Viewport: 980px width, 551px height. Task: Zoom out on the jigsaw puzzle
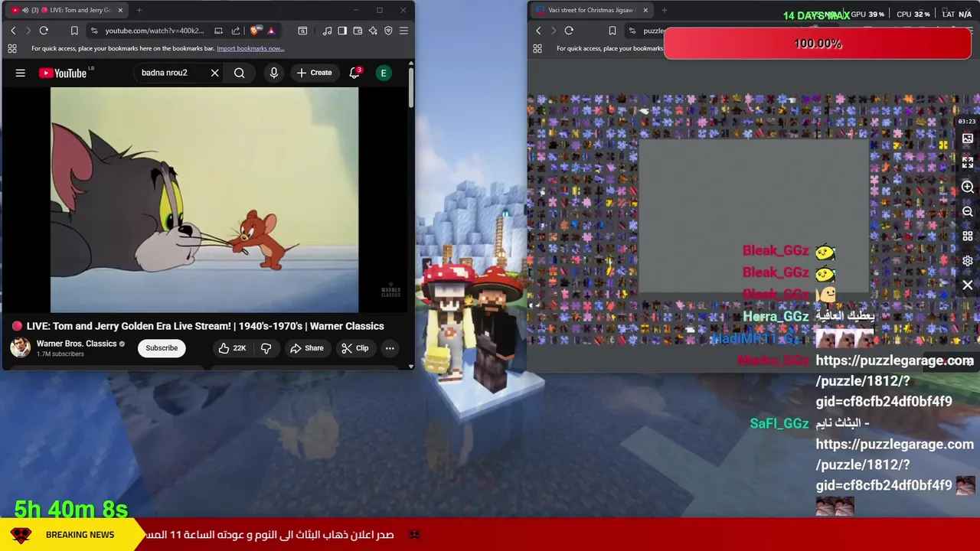click(x=968, y=212)
